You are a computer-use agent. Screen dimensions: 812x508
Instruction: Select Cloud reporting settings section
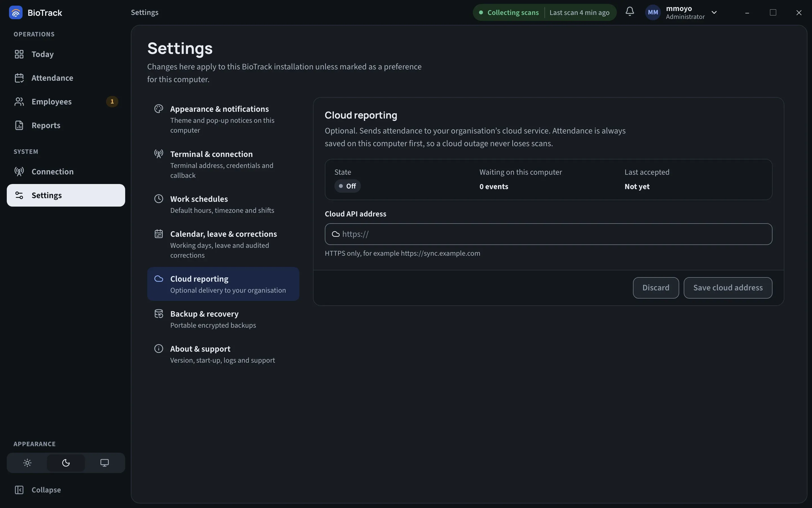[x=223, y=284]
